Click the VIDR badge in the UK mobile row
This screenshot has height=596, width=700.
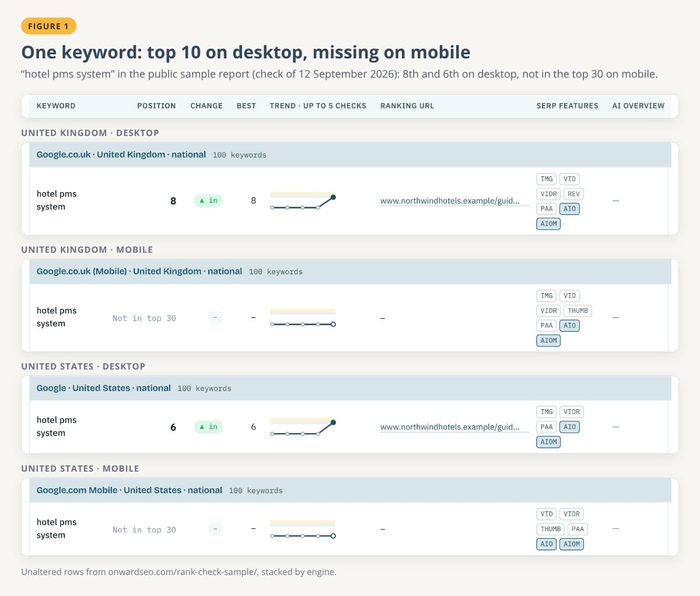(548, 311)
